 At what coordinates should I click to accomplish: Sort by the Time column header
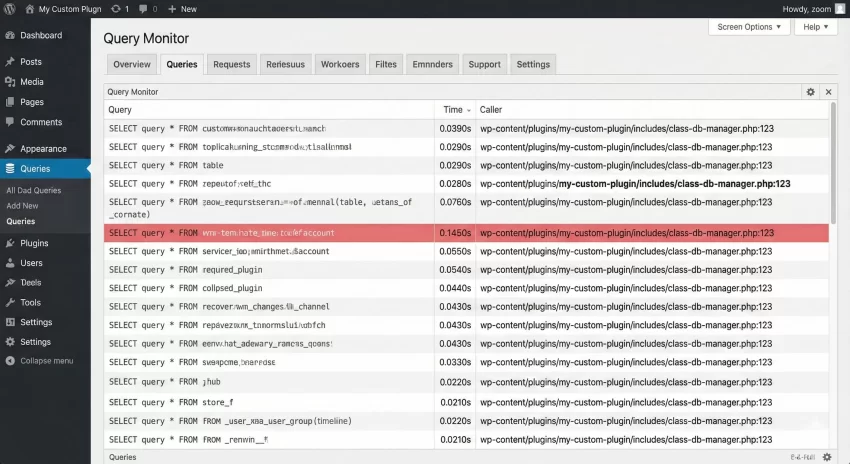coord(456,109)
